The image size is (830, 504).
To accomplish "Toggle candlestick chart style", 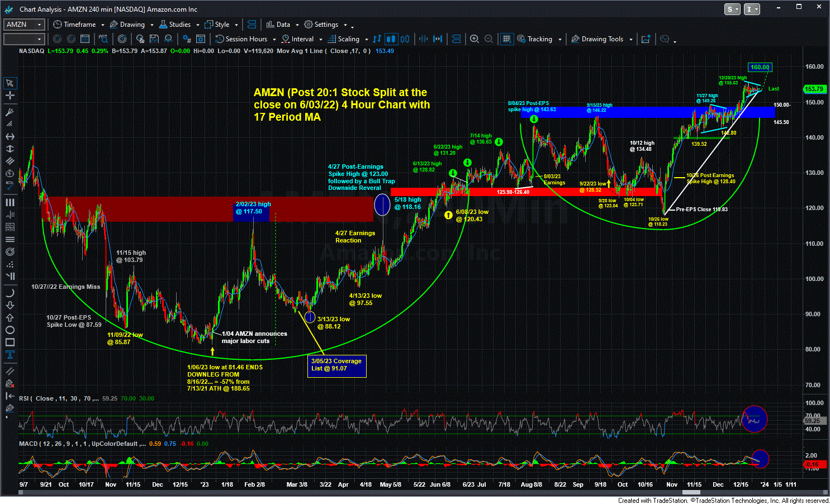I will (391, 39).
